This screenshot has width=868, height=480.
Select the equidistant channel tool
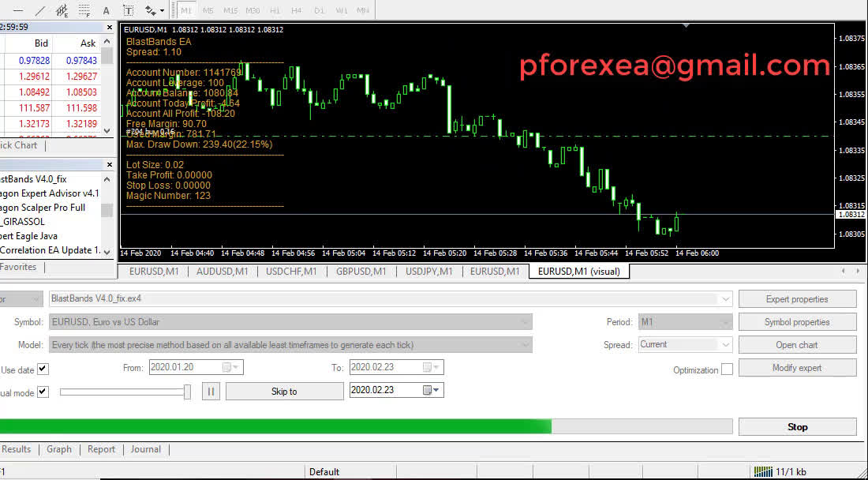click(x=62, y=10)
